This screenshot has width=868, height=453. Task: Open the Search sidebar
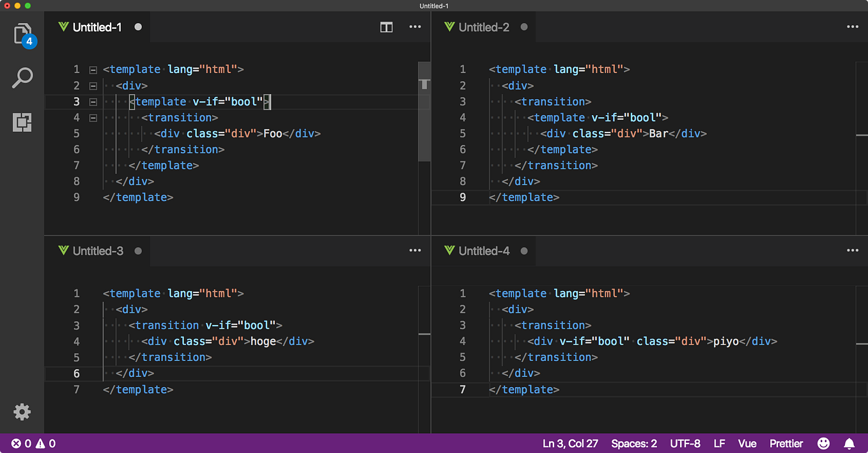point(22,77)
